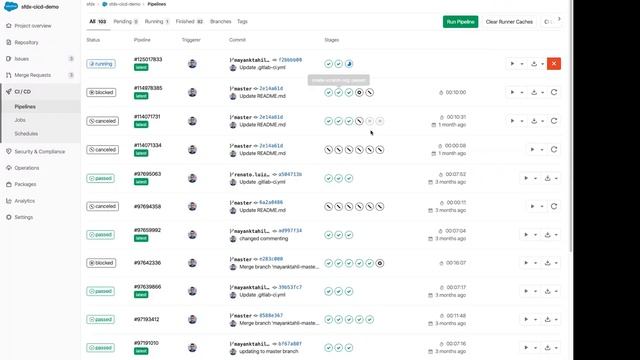Image resolution: width=640 pixels, height=360 pixels.
Task: Click the Salesforce project logo
Action: tap(11, 7)
